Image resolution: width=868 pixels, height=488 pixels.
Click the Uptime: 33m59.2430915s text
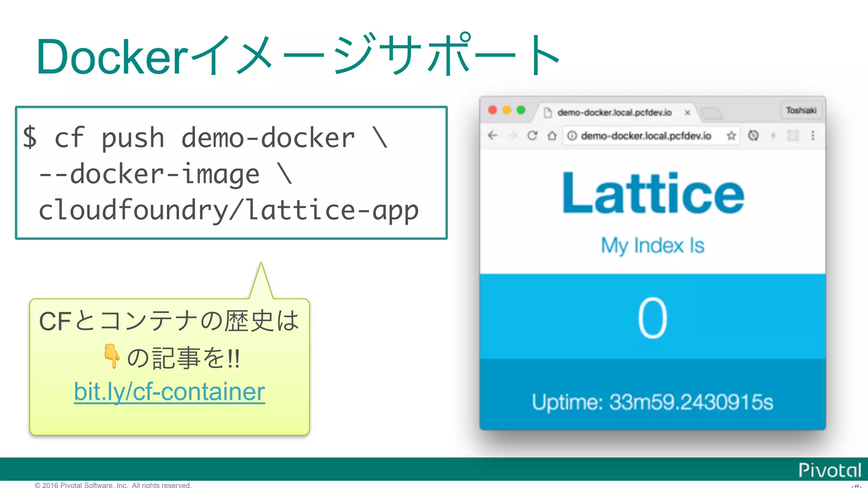[653, 402]
